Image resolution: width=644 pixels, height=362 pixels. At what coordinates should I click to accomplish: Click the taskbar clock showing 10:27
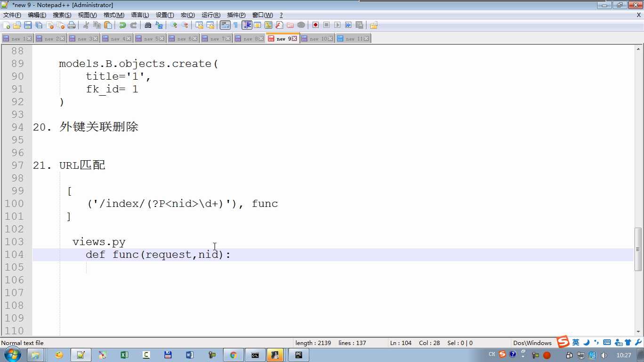click(624, 355)
